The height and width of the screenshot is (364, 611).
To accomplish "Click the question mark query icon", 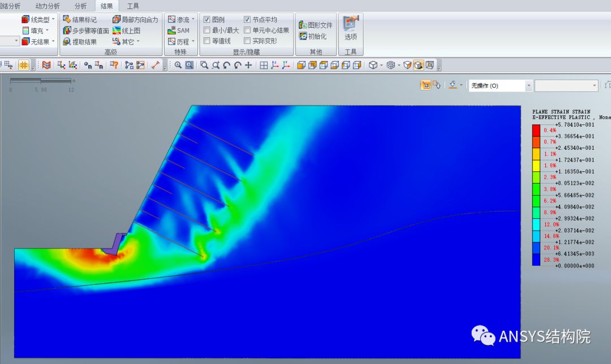I will pyautogui.click(x=114, y=65).
